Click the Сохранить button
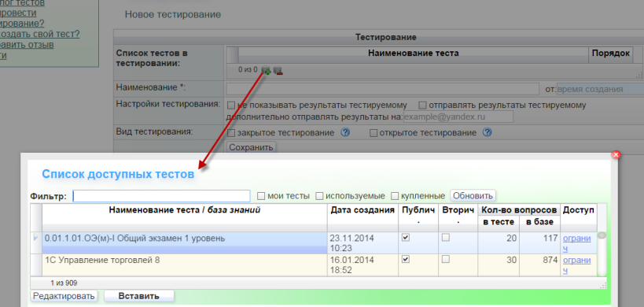Viewport: 644px width, 307px height. 251,147
